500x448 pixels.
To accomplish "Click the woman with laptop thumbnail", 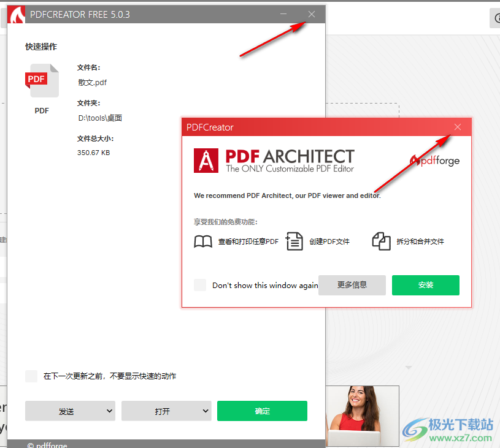I will pyautogui.click(x=363, y=416).
